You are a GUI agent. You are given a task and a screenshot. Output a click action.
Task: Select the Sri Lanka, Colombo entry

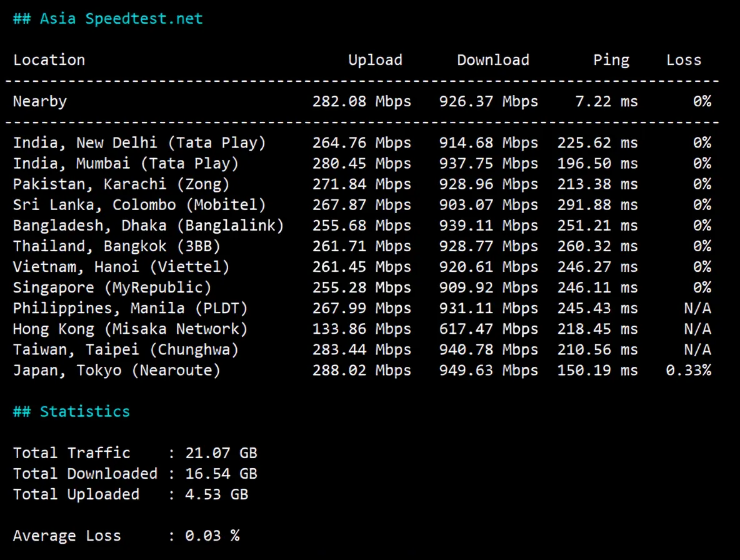point(140,204)
